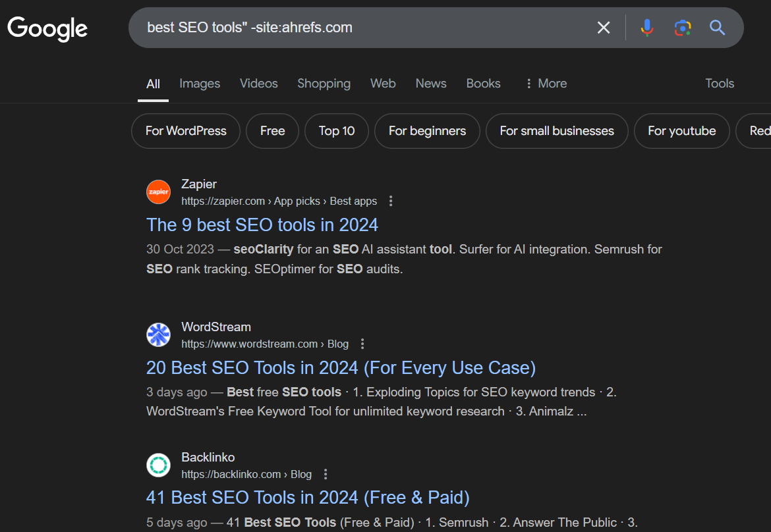Click the magnifying glass search icon

coord(718,28)
